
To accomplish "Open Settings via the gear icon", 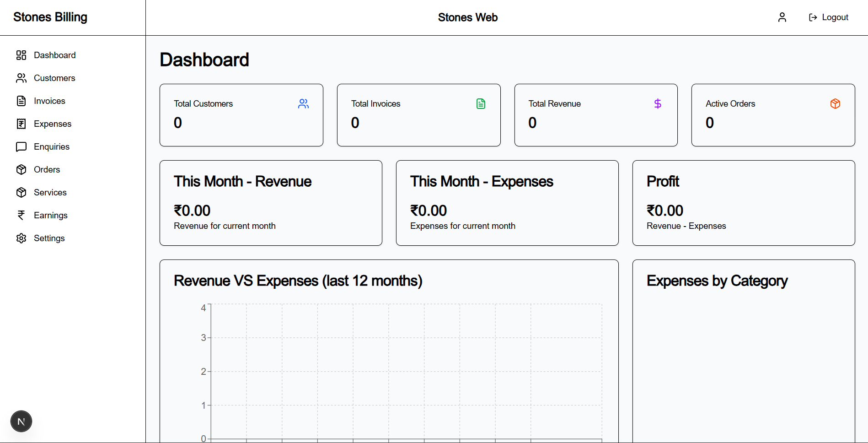I will click(x=21, y=238).
